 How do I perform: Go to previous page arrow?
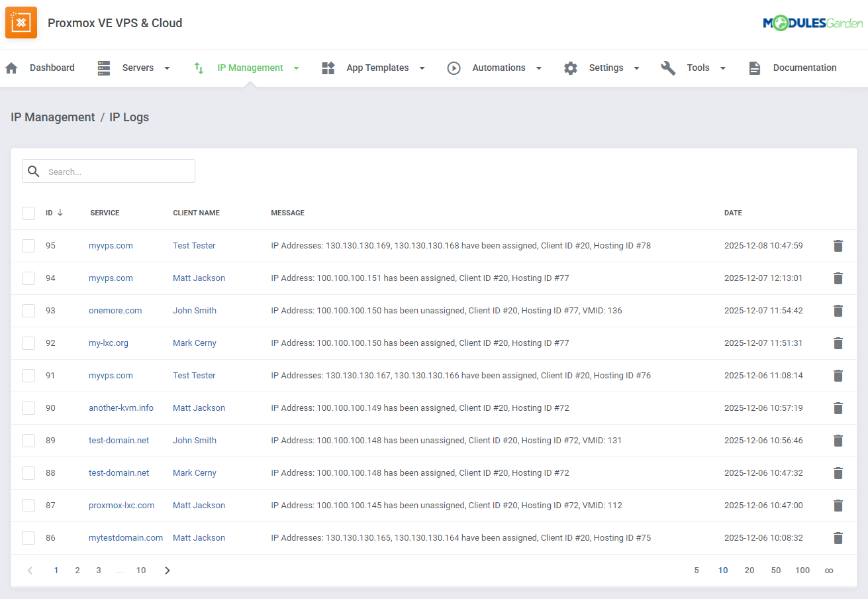[30, 571]
